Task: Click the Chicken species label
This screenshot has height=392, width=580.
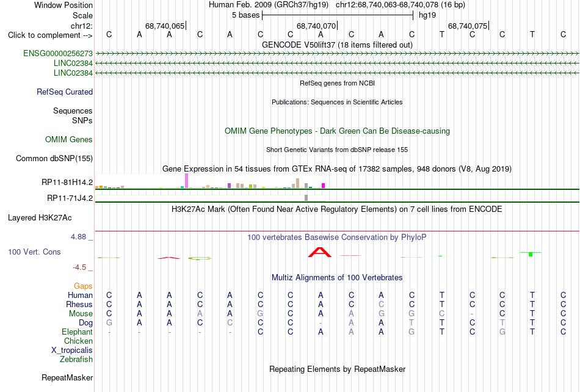Action: point(78,341)
